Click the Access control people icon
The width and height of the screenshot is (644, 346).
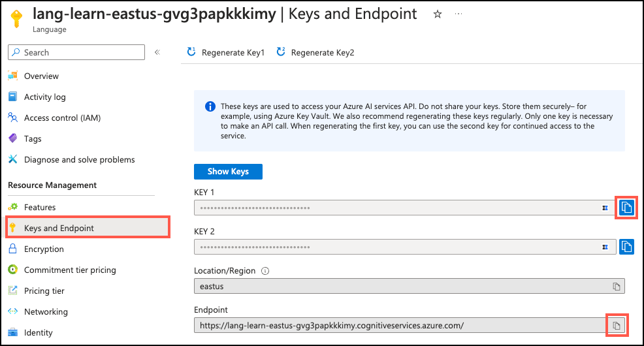[x=12, y=118]
